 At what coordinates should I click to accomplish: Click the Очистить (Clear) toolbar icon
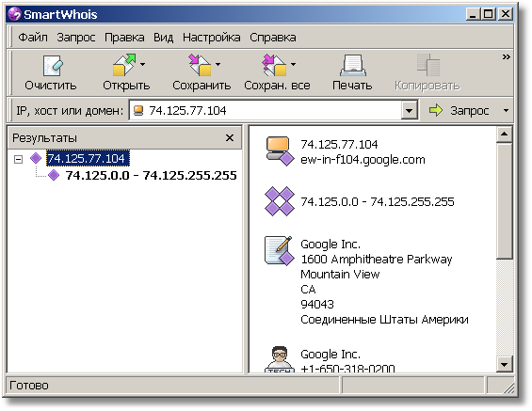click(x=54, y=66)
